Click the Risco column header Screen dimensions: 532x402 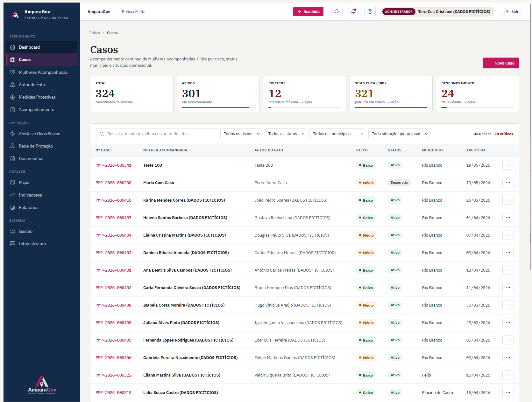click(x=362, y=150)
